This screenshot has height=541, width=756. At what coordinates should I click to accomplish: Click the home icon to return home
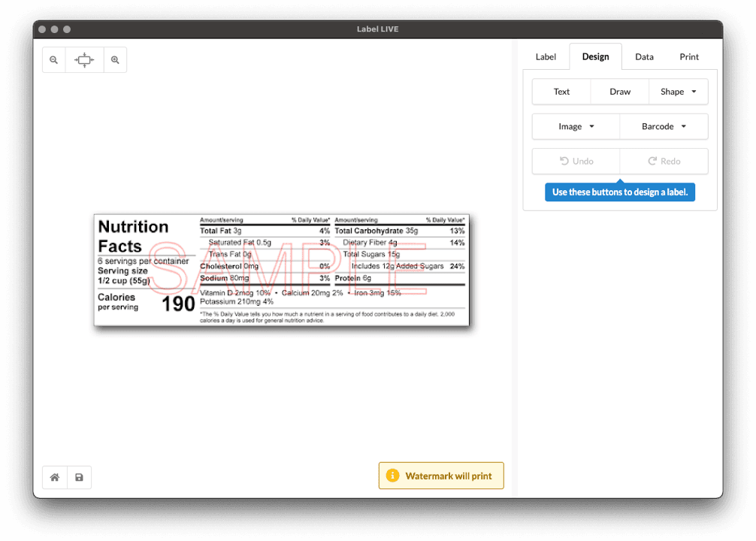point(54,477)
